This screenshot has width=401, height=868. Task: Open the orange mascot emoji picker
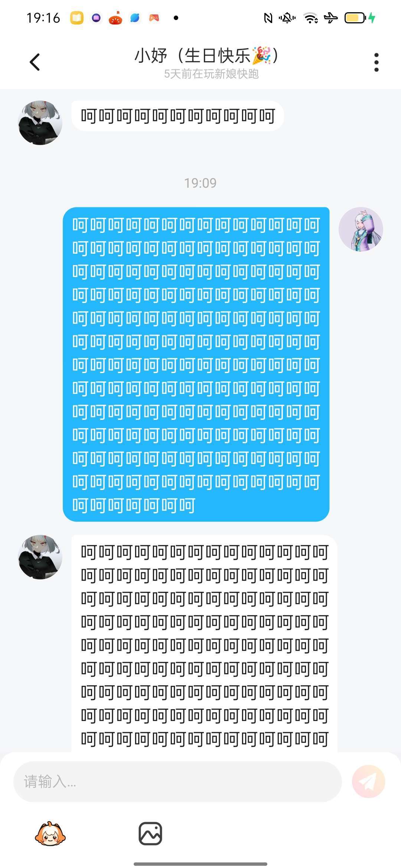[50, 834]
